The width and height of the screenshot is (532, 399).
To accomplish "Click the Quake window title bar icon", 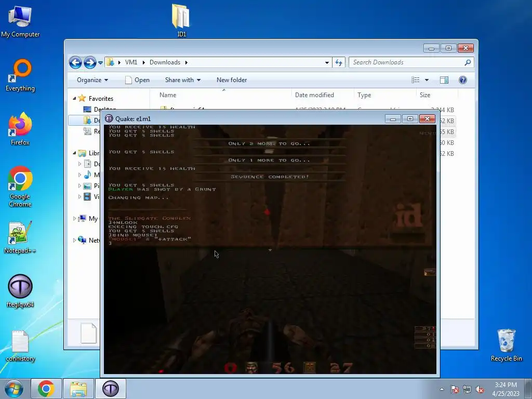I will click(x=109, y=119).
